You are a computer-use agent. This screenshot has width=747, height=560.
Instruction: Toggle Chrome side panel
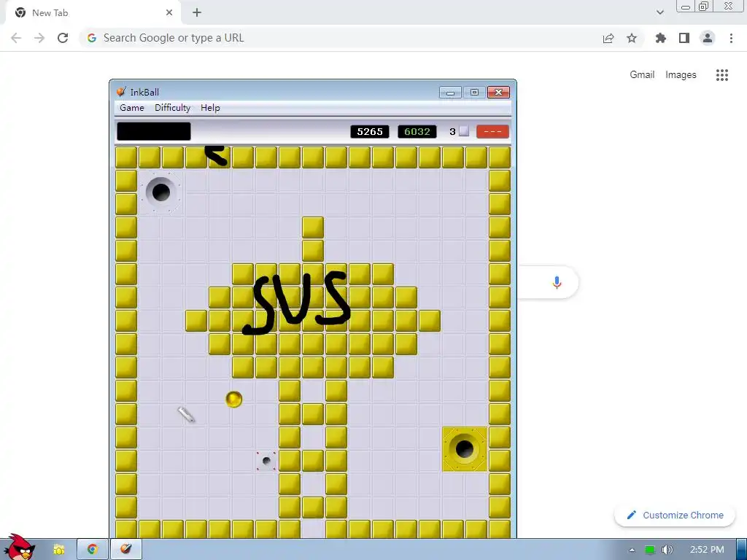[x=684, y=38]
